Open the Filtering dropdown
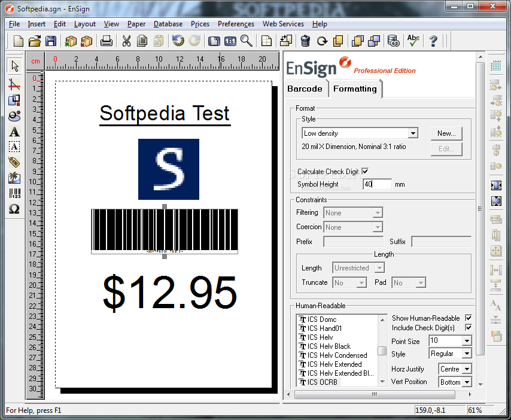 pos(378,213)
